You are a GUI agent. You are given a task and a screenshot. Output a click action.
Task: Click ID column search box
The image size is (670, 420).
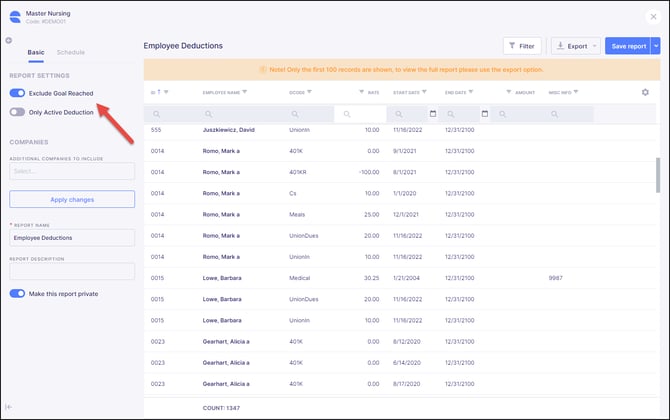tap(170, 114)
